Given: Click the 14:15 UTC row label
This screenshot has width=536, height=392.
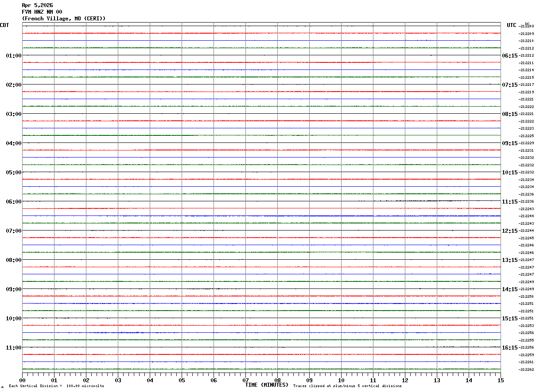Looking at the screenshot, I should tap(509, 289).
